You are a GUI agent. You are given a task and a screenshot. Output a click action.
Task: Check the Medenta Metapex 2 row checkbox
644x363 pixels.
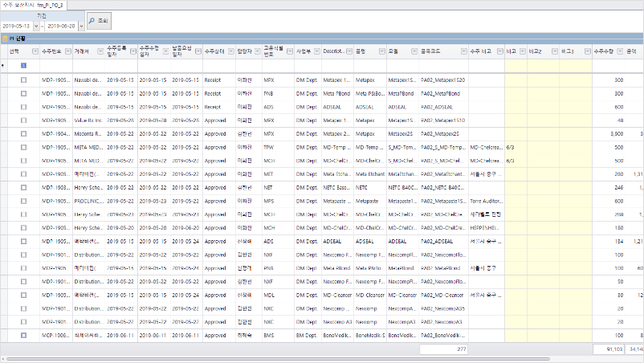[23, 134]
